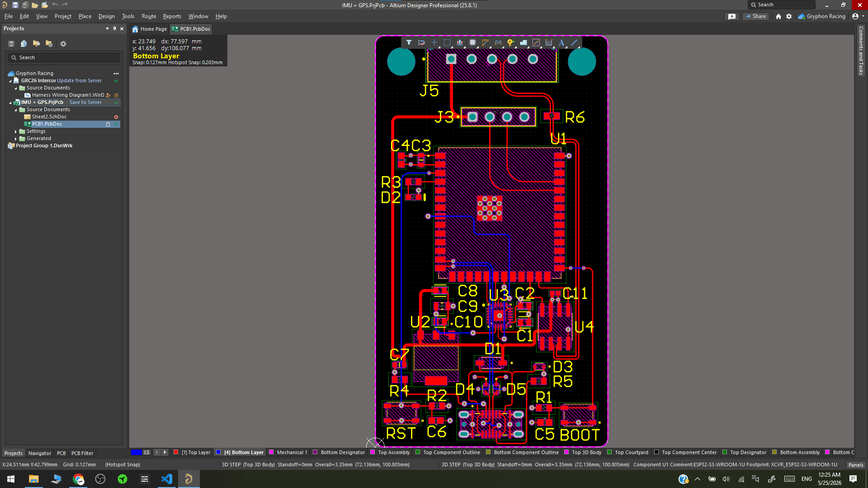The image size is (868, 488).
Task: Click the Place Keepout track tool
Action: pos(536,42)
